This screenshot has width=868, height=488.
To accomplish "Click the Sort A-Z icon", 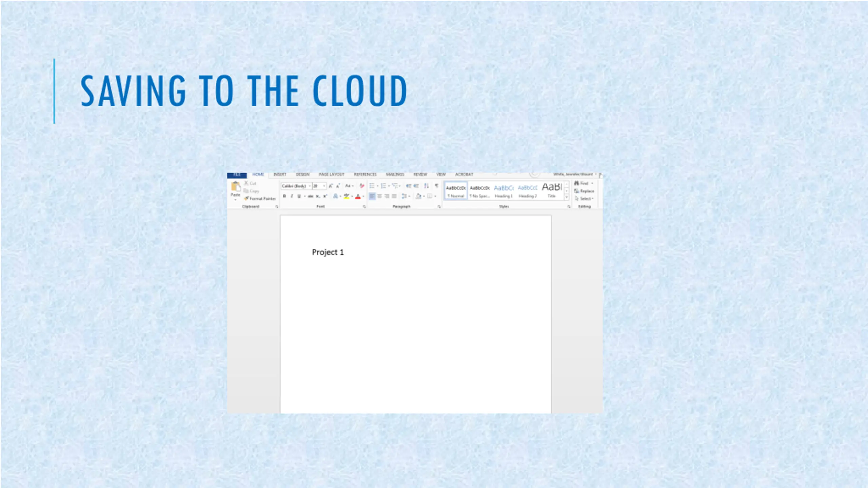I will pos(427,186).
